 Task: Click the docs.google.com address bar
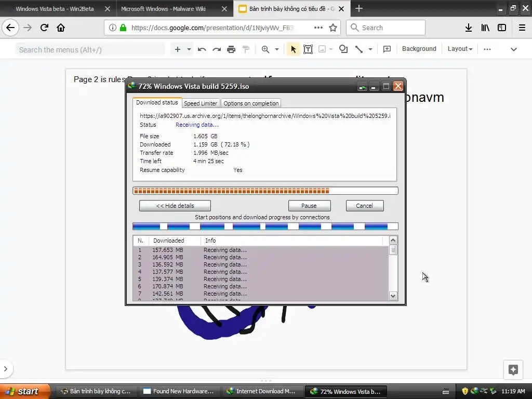tap(222, 28)
